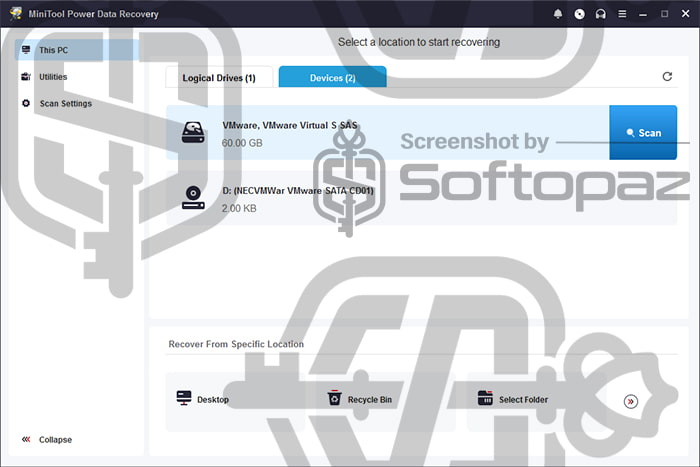
Task: Select This PC in sidebar
Action: 77,50
